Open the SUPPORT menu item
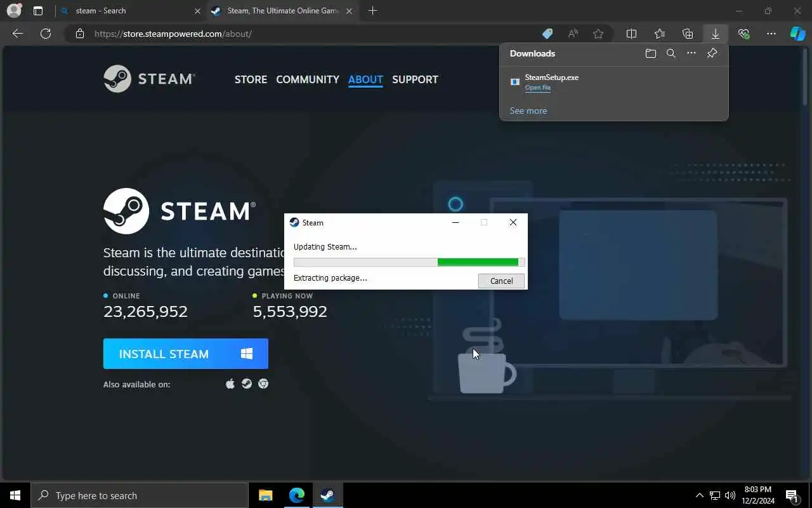 (415, 79)
